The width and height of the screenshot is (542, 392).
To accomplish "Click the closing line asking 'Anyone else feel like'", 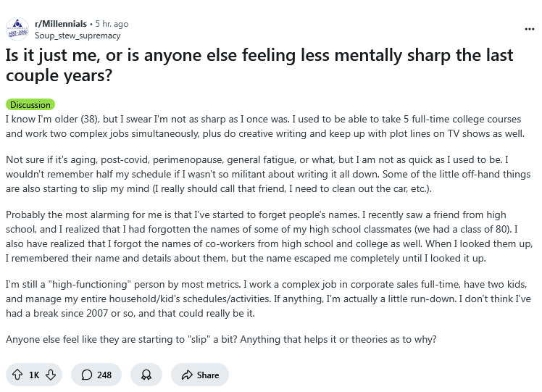I will (221, 339).
